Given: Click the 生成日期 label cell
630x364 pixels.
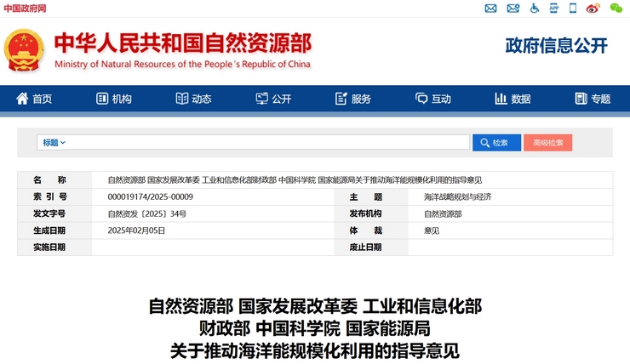Looking at the screenshot, I should point(54,230).
